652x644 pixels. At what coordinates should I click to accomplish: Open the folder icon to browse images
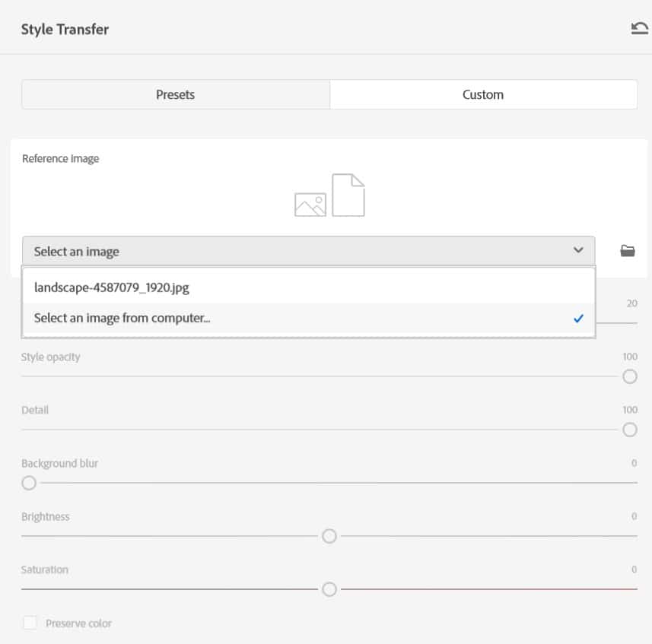pos(628,250)
